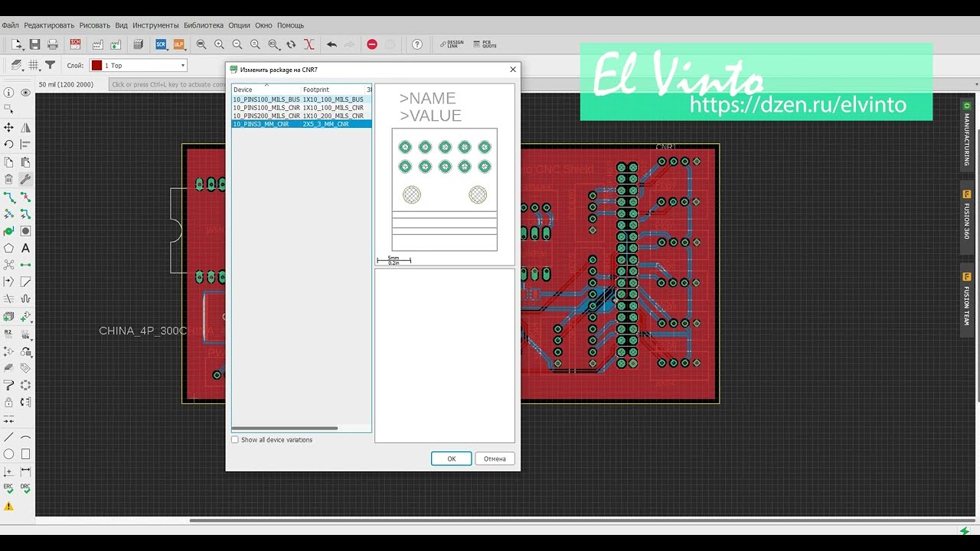Toggle Show all device variations checkbox

click(235, 440)
